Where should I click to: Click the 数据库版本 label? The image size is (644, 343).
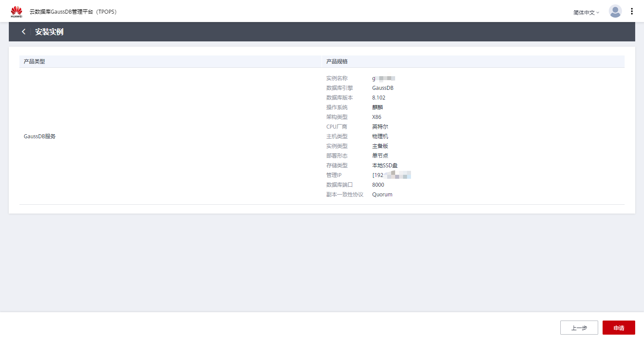[340, 98]
